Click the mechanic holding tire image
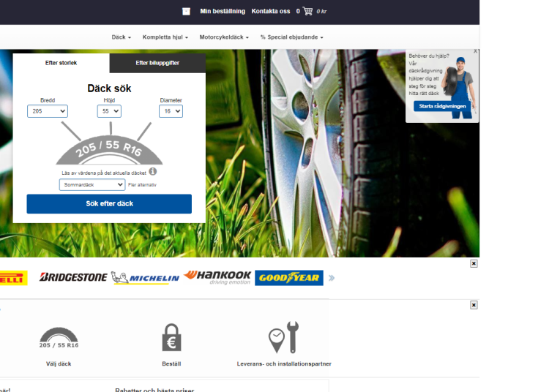The height and width of the screenshot is (392, 549). [459, 88]
